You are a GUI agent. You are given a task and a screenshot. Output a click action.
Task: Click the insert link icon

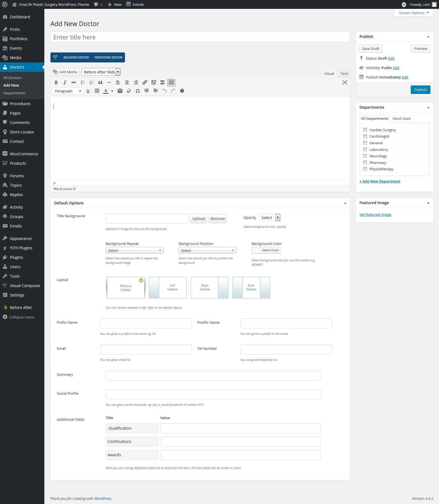click(145, 82)
